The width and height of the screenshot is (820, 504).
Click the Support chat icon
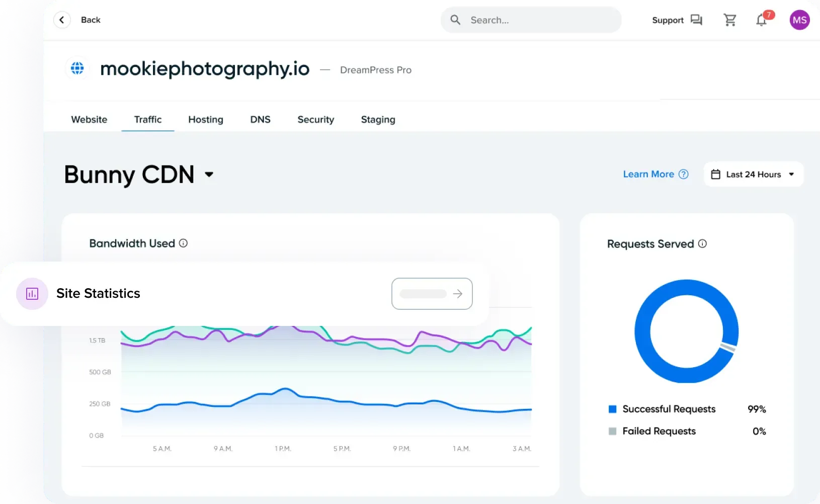pos(696,20)
